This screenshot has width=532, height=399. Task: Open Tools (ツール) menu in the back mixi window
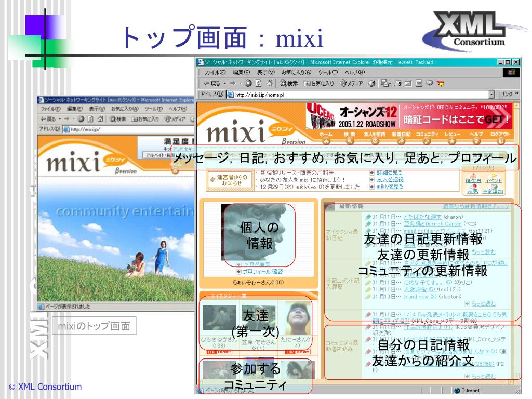tap(153, 109)
